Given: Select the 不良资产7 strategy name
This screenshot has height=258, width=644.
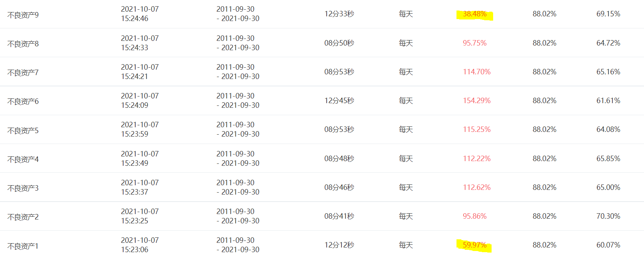Looking at the screenshot, I should coord(23,73).
